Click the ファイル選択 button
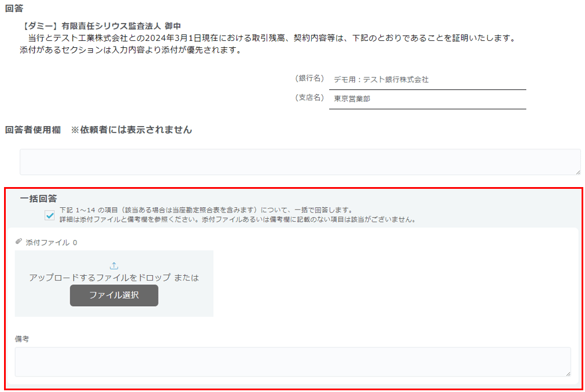This screenshot has width=585, height=392. [x=114, y=295]
